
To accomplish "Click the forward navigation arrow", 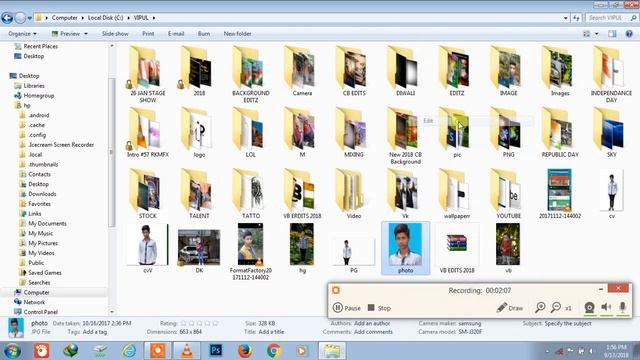I will point(20,18).
